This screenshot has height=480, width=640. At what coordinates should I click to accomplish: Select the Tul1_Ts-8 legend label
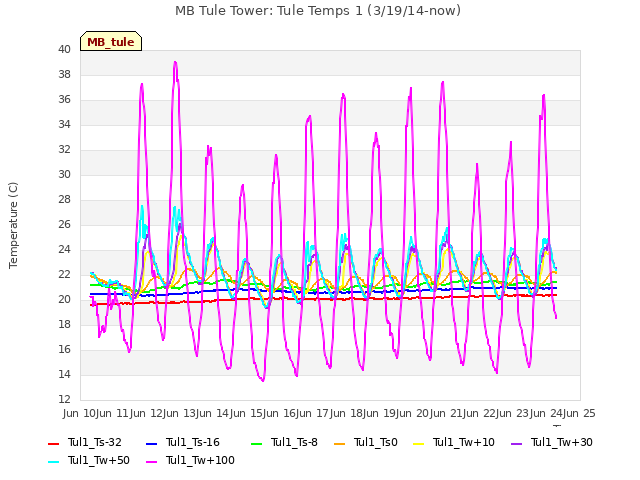click(294, 442)
